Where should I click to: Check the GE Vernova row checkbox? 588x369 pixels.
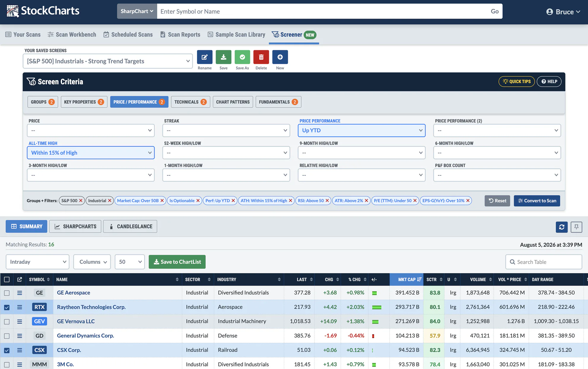tap(7, 322)
